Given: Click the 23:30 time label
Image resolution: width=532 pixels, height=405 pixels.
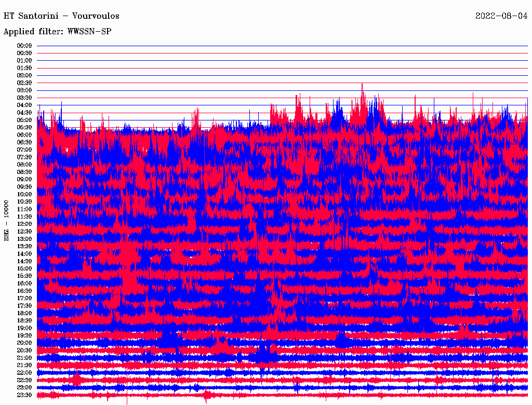Looking at the screenshot, I should pos(24,395).
